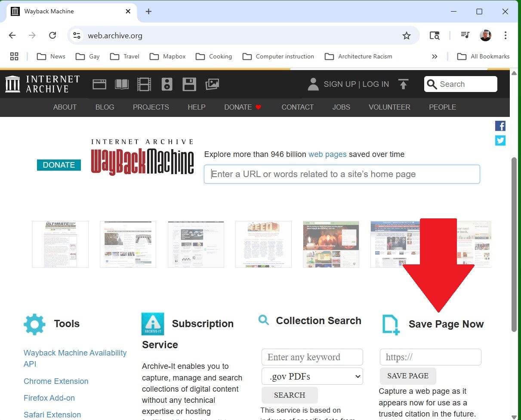Open the Audio speaker icon
The image size is (521, 420).
167,84
